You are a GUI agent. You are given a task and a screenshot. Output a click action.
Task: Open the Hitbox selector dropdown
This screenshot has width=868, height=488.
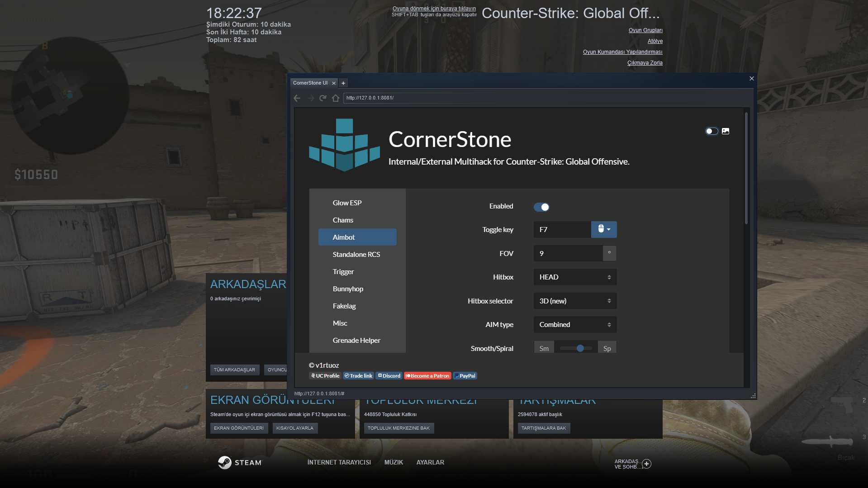(x=575, y=301)
